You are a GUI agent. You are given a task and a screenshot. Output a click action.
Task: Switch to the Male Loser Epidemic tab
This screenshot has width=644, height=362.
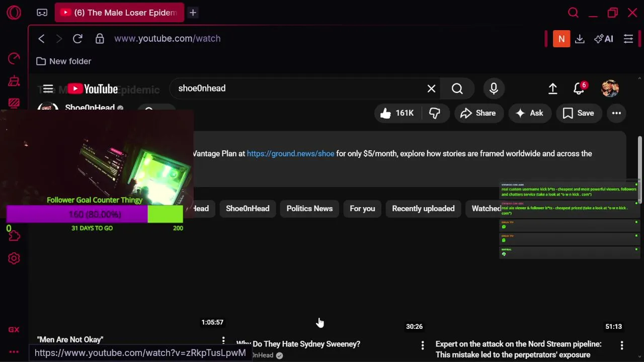119,13
